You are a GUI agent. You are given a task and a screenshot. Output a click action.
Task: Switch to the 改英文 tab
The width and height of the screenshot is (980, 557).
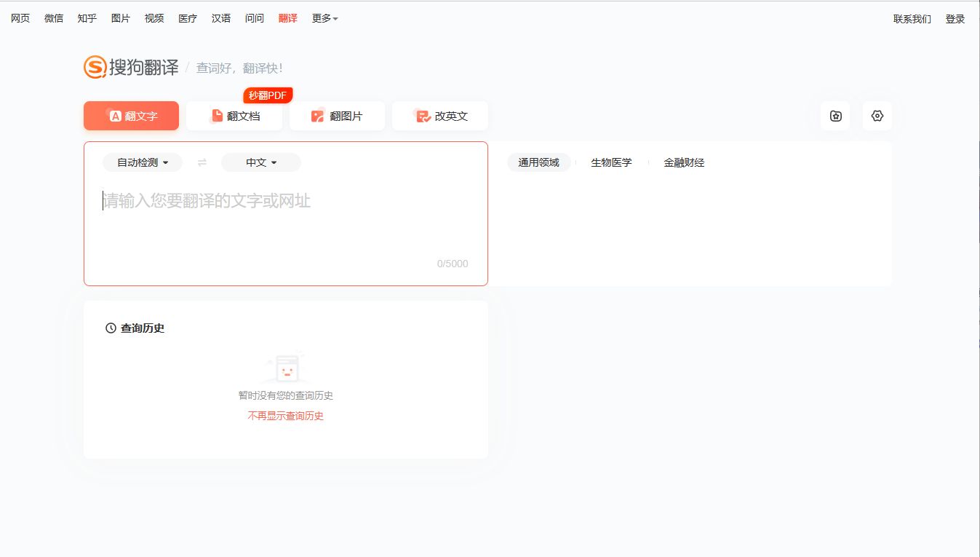point(440,116)
